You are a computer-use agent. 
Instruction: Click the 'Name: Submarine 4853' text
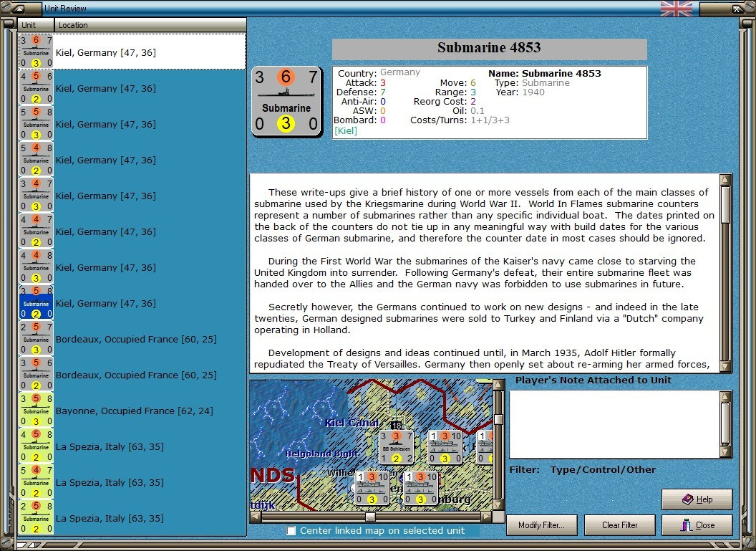[x=545, y=73]
